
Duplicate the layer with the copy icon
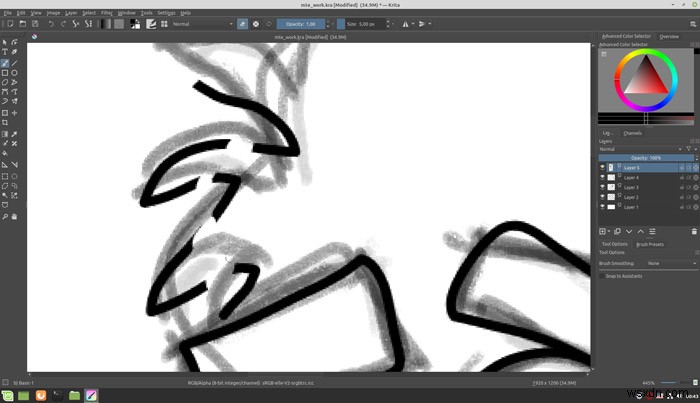click(617, 231)
